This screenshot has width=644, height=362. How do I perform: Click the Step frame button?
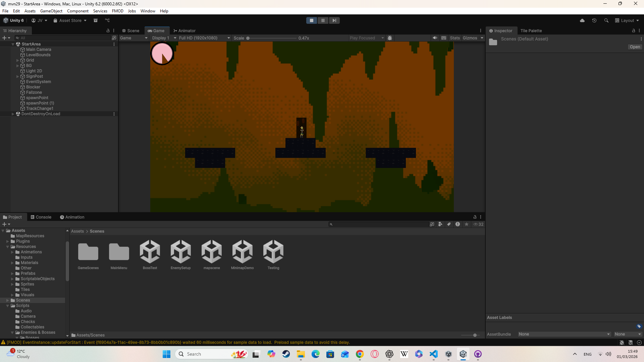[x=334, y=20]
